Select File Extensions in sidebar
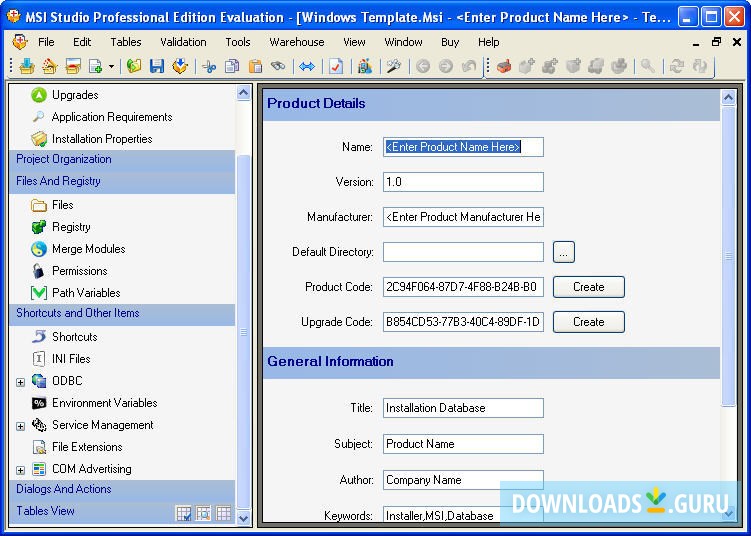The width and height of the screenshot is (751, 536). coord(87,447)
